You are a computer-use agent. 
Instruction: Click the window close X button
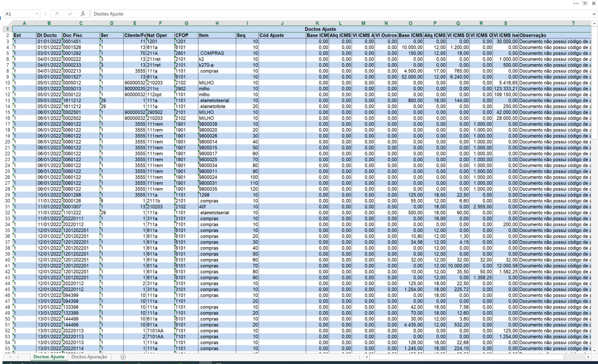coord(594,4)
